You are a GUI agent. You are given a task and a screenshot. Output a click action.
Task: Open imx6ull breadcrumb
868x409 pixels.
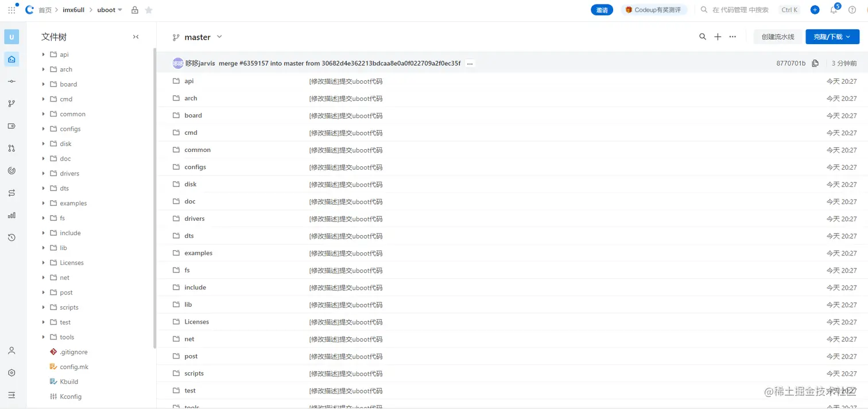[73, 10]
